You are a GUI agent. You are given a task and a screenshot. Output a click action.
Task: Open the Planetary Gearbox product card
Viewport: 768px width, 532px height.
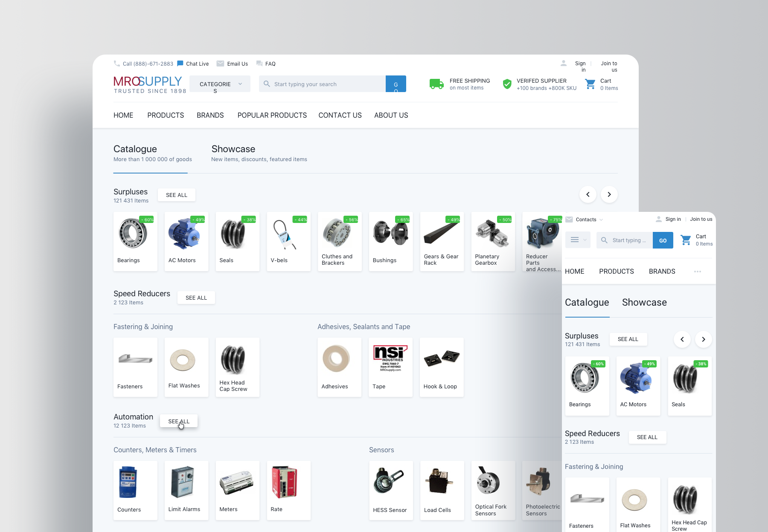tap(493, 241)
